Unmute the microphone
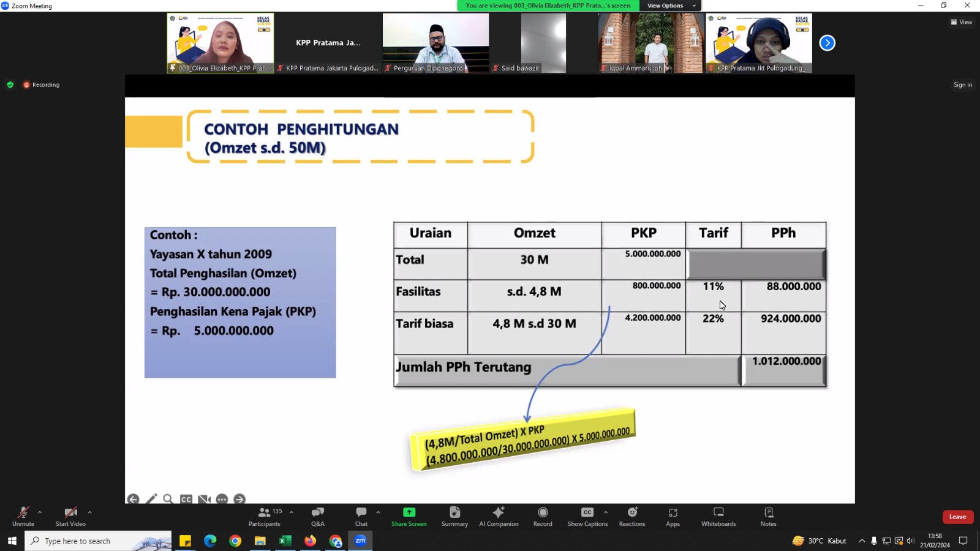The height and width of the screenshot is (551, 980). pos(23,516)
